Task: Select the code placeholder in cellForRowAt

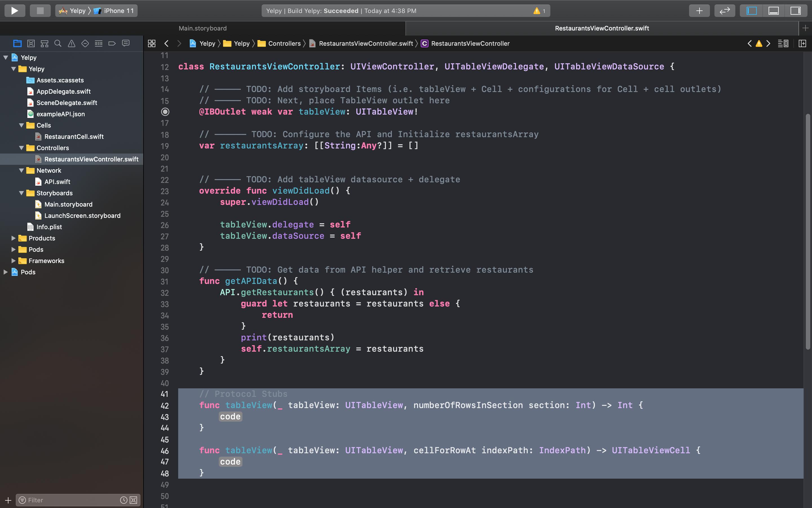Action: 230,462
